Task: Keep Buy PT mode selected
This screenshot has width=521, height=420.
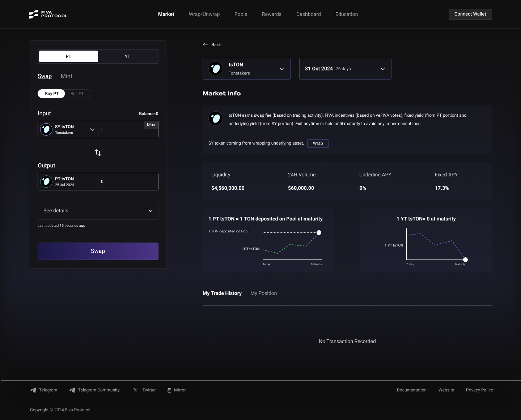Action: click(x=51, y=94)
